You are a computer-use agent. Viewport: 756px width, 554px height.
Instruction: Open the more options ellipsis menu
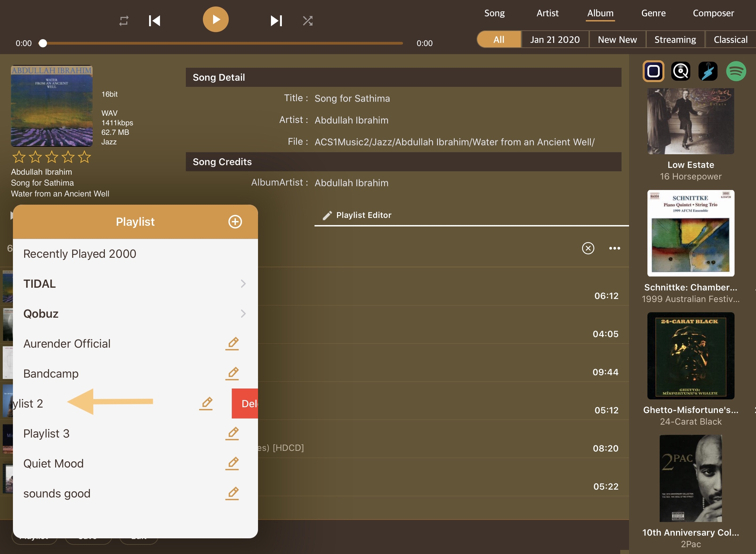click(x=614, y=248)
